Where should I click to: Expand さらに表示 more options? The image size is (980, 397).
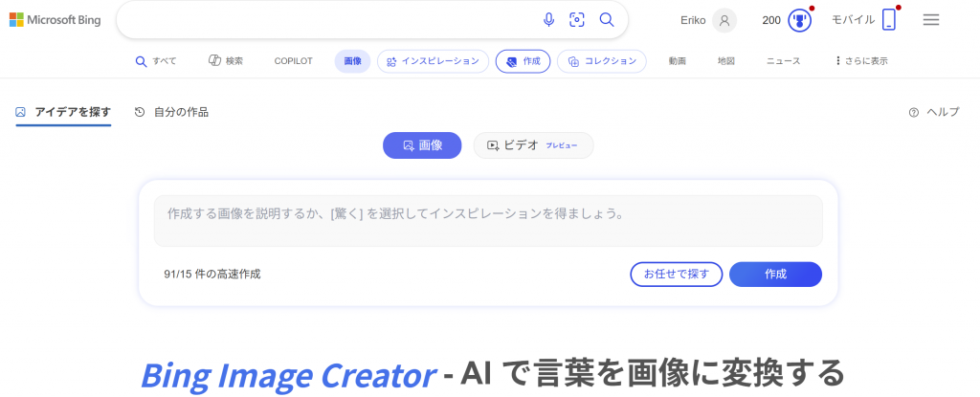(x=860, y=61)
